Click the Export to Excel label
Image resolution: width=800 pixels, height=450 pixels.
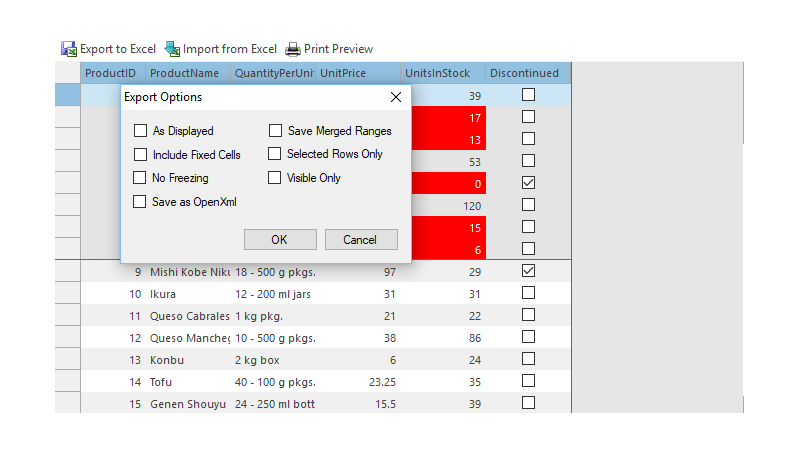tap(118, 49)
